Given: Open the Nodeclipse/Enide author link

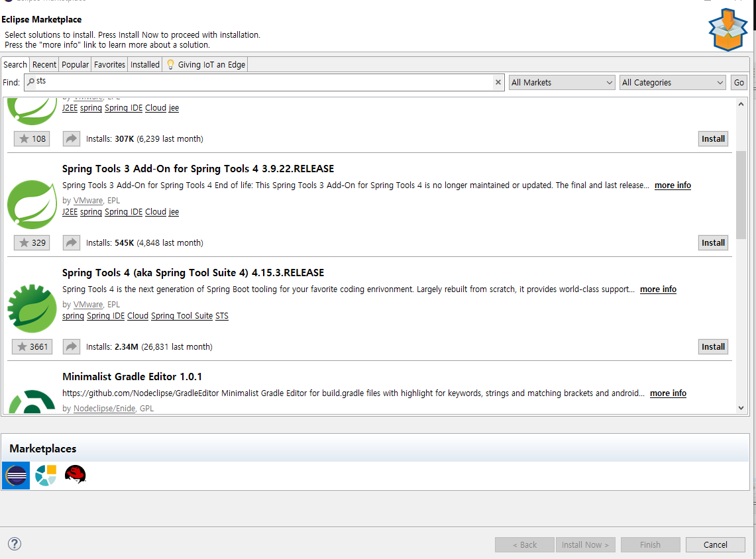Looking at the screenshot, I should point(104,408).
